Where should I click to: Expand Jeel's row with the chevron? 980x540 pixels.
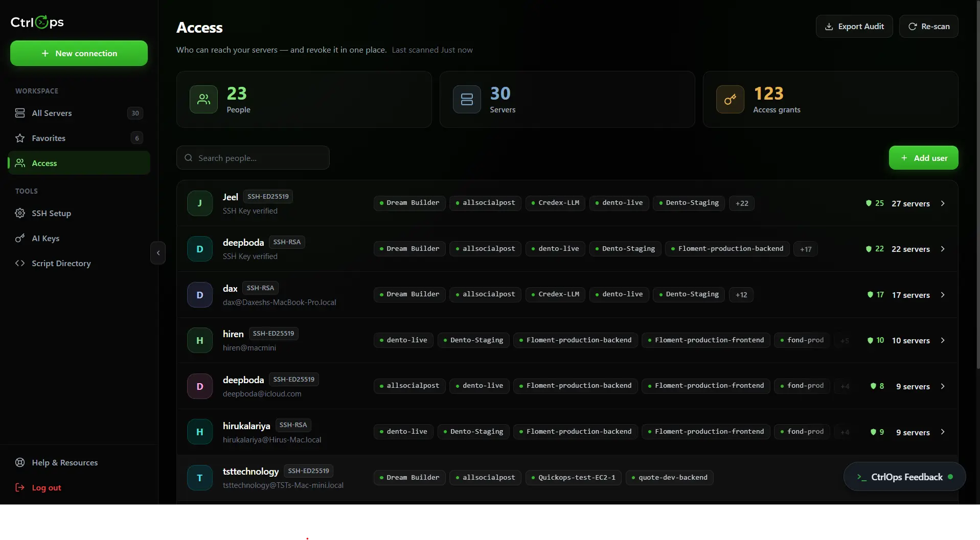[x=943, y=203]
